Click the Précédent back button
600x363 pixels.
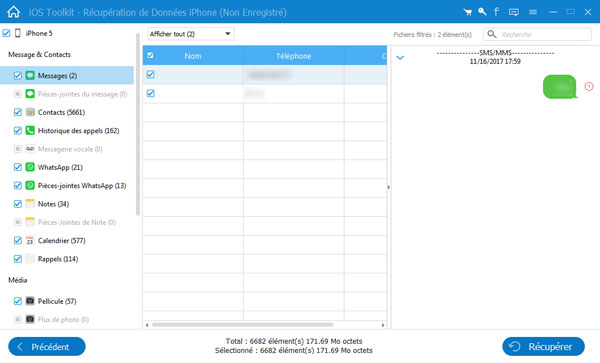[x=47, y=347]
